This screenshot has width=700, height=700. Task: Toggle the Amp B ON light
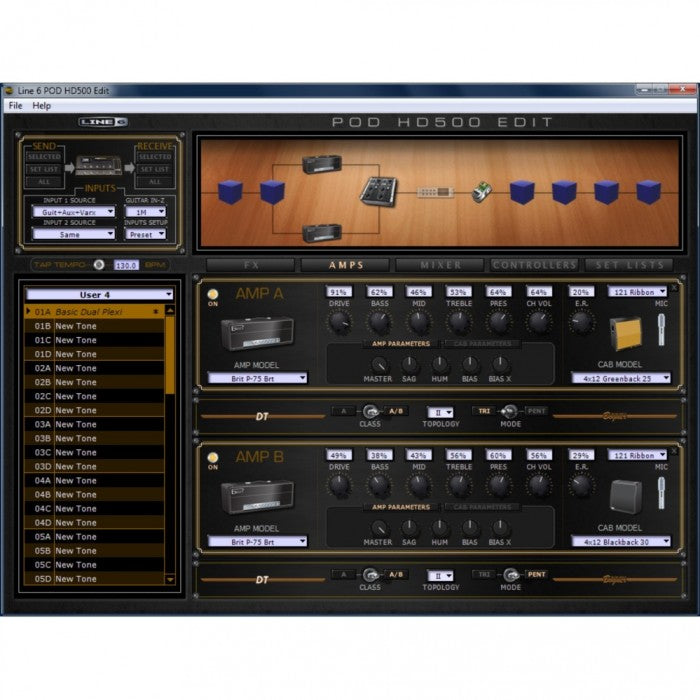click(x=213, y=458)
